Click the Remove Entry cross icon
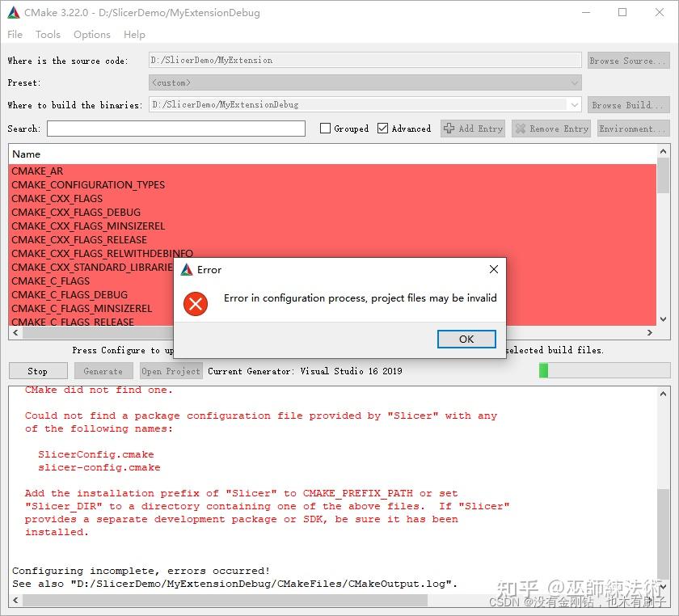Image resolution: width=679 pixels, height=616 pixels. click(x=521, y=129)
